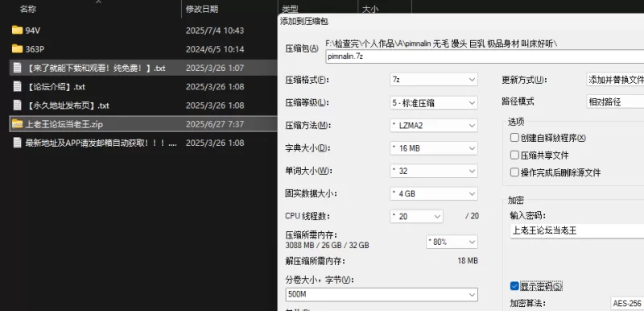Click the 添加到压缩包 dialog title
644x311 pixels.
(304, 22)
